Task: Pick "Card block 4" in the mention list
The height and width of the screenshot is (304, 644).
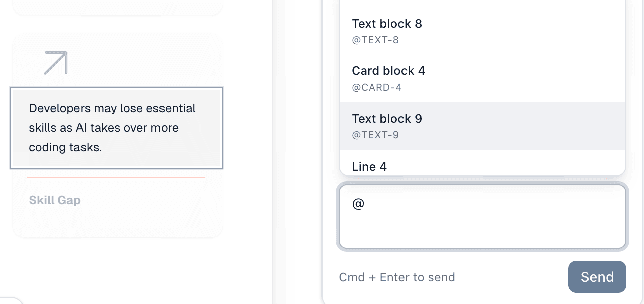Action: [388, 71]
